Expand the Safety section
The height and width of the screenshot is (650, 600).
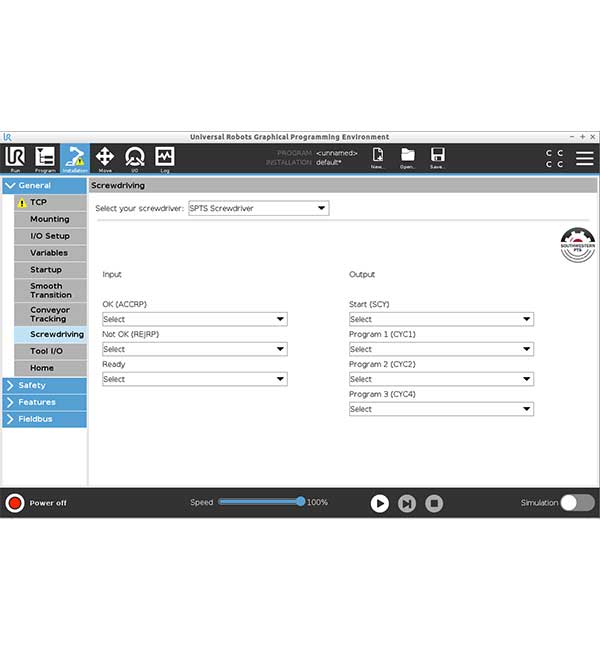pos(45,385)
